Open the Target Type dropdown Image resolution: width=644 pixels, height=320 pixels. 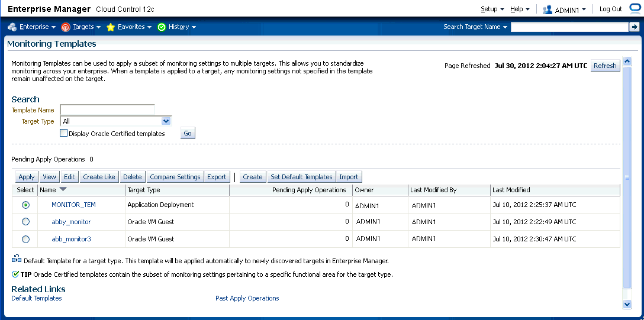pos(166,121)
